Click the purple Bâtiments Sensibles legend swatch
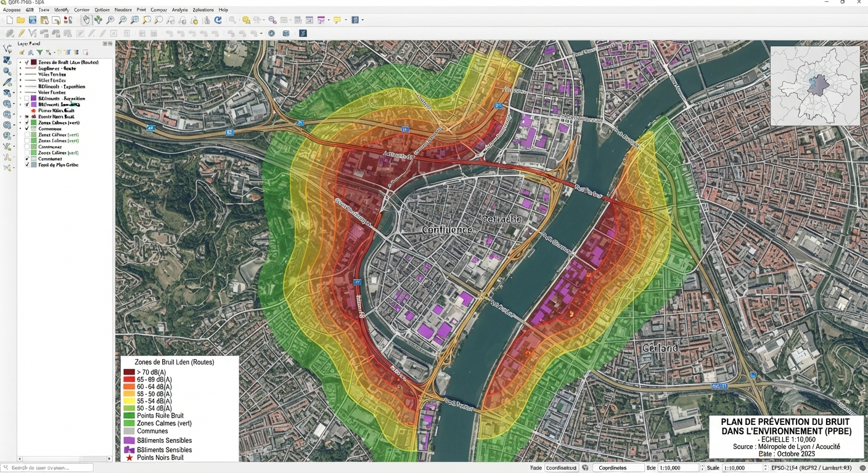The image size is (868, 473). [x=129, y=440]
